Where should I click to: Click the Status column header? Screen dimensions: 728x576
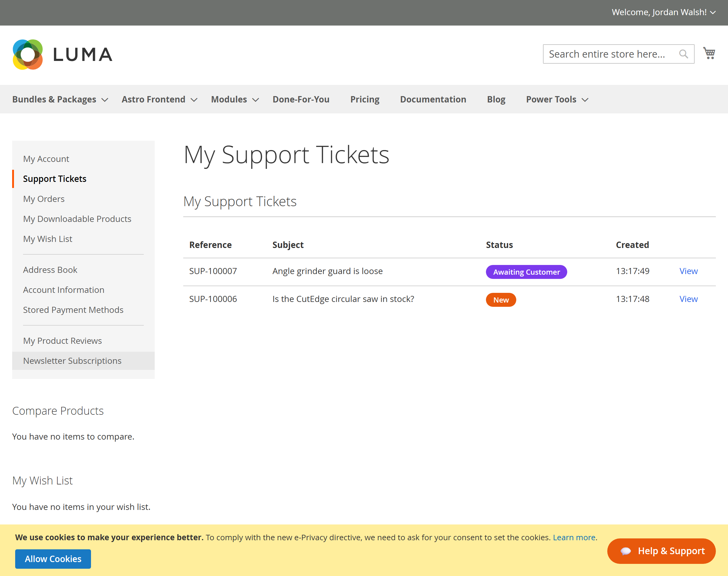[x=499, y=245]
